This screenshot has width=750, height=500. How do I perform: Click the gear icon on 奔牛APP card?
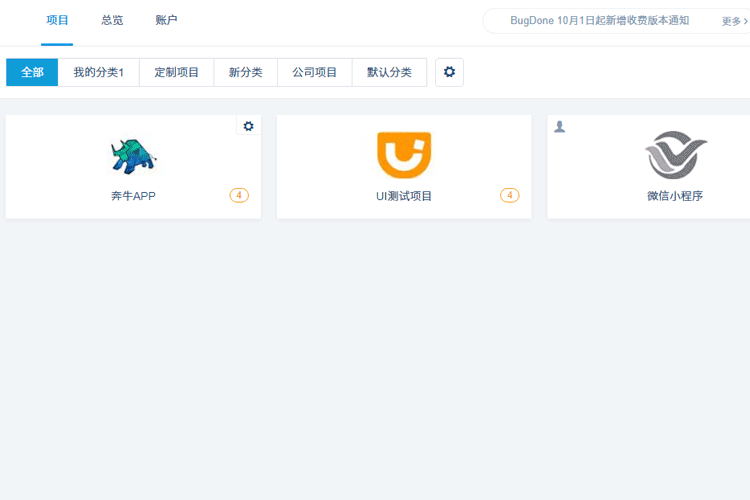pyautogui.click(x=249, y=126)
